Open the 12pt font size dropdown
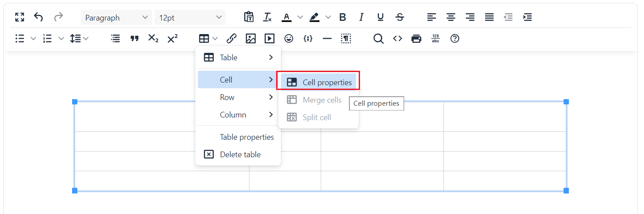This screenshot has height=214, width=644. [190, 17]
